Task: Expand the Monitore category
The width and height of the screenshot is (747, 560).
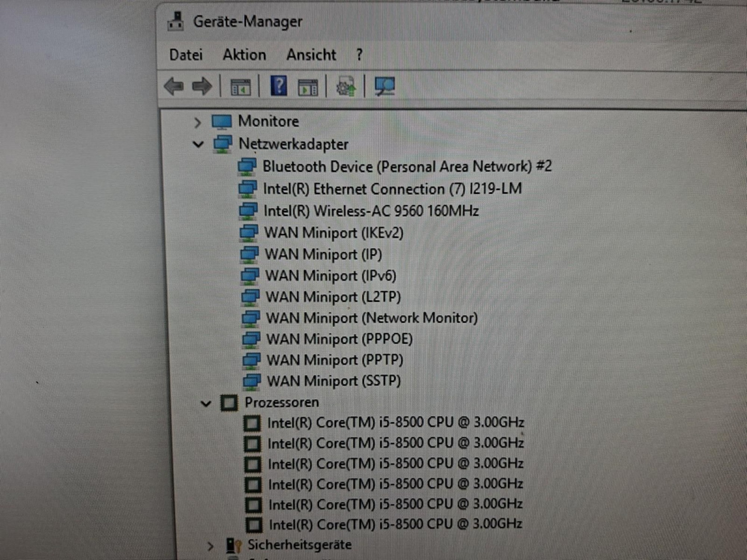Action: [x=197, y=122]
